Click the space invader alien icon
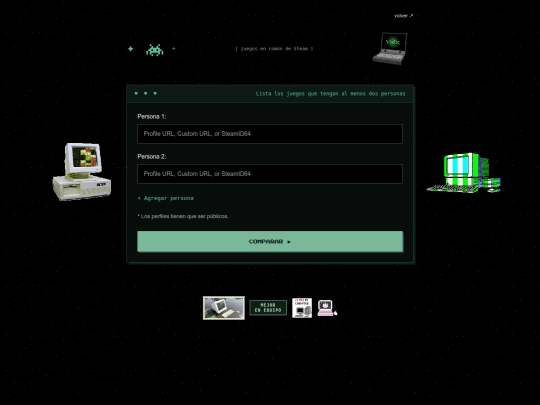The width and height of the screenshot is (540, 405). 155,50
